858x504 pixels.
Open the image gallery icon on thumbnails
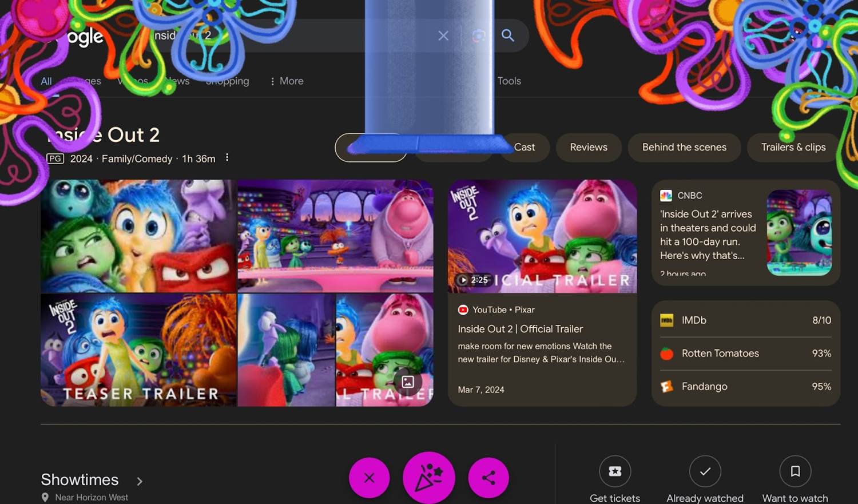point(408,382)
